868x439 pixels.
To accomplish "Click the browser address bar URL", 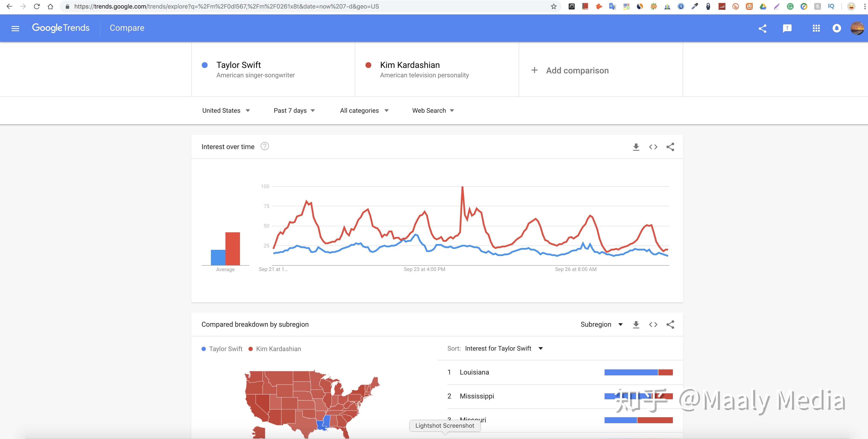I will coord(222,6).
